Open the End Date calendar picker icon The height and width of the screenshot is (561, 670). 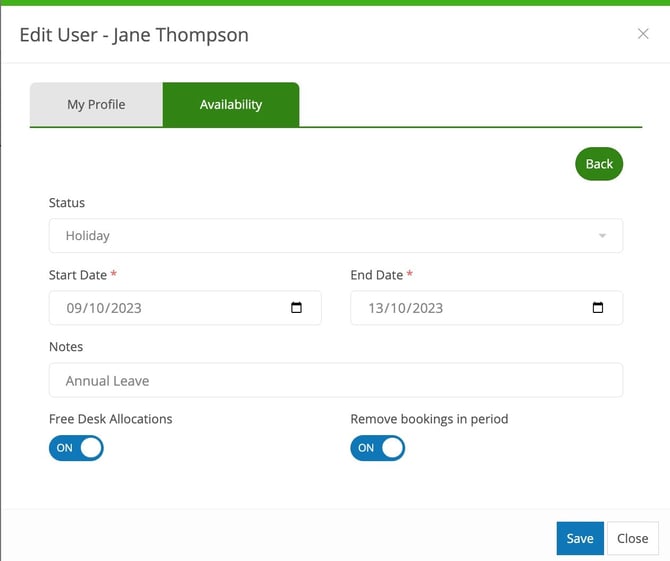[x=598, y=308]
